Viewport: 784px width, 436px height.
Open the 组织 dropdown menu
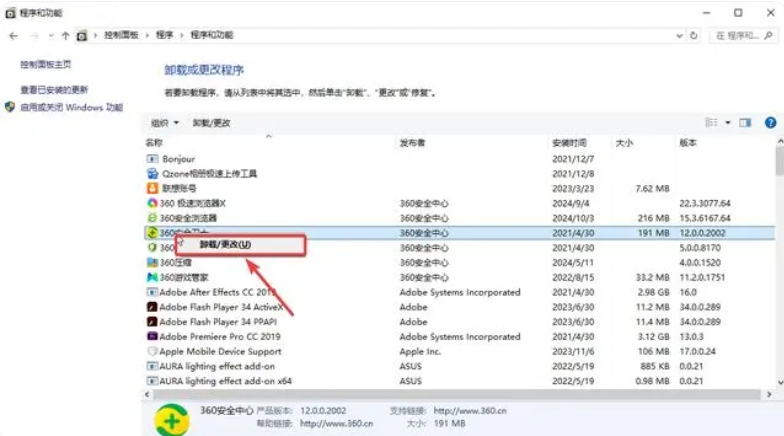(x=164, y=123)
